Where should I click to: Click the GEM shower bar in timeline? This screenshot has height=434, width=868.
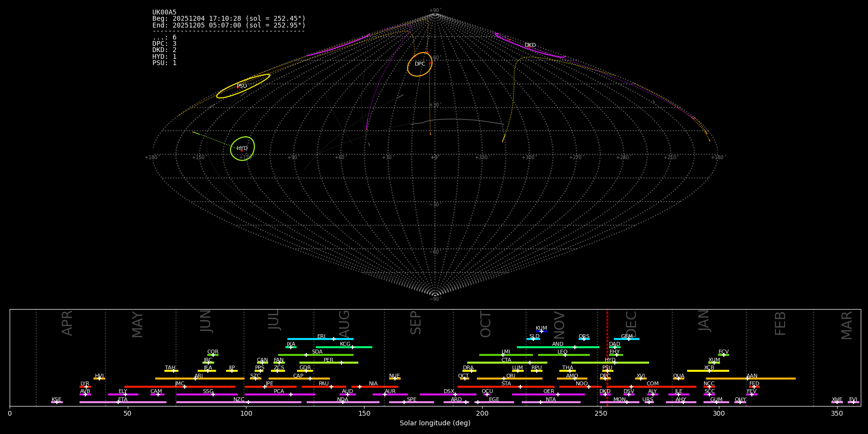click(626, 339)
